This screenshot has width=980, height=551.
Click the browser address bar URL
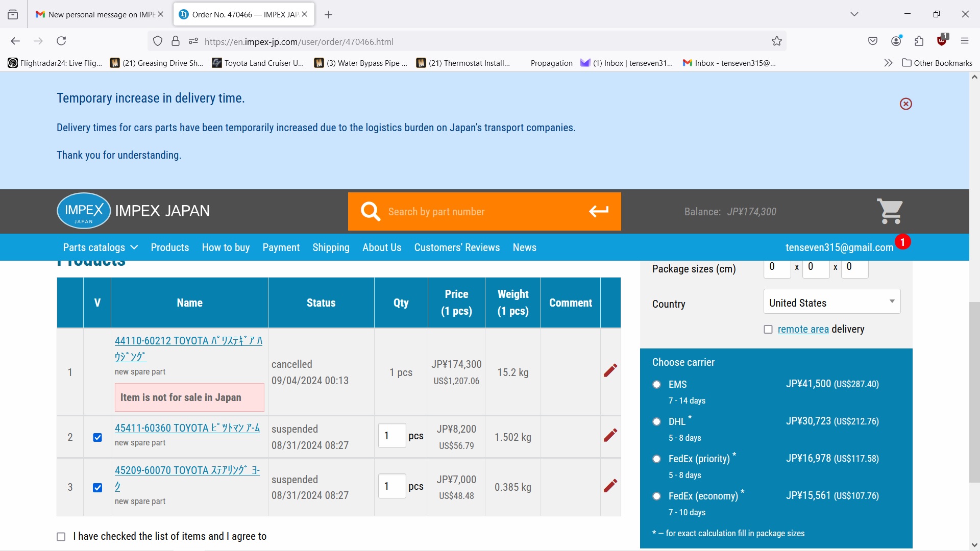coord(299,42)
